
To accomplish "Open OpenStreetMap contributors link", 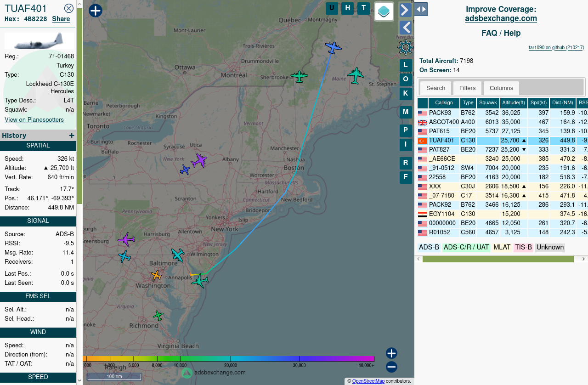I will point(368,381).
